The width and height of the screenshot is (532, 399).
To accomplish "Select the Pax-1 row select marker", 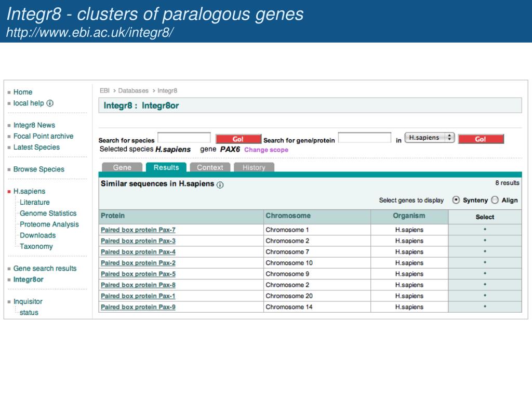I will pyautogui.click(x=485, y=296).
